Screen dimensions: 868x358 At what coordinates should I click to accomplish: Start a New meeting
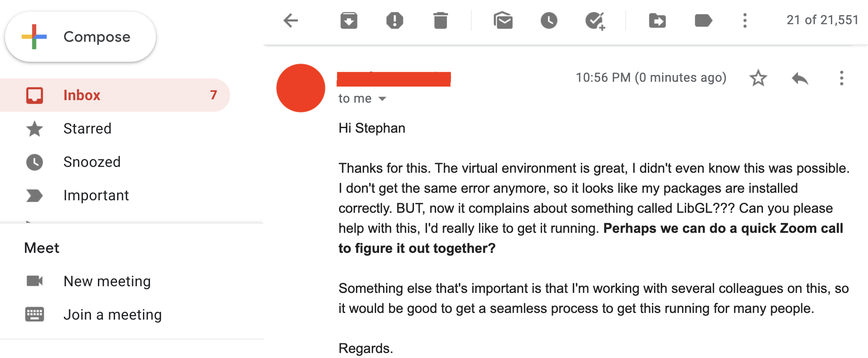(x=107, y=281)
